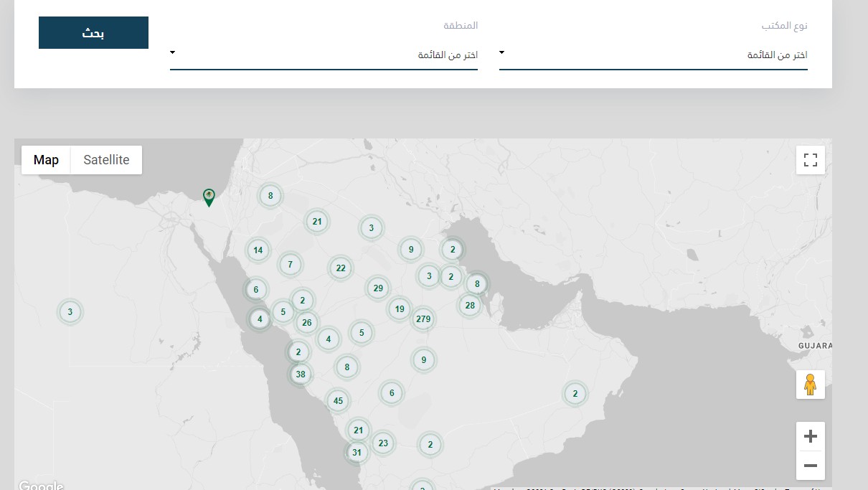This screenshot has width=868, height=490.
Task: Switch to the Map view tab
Action: click(x=46, y=160)
